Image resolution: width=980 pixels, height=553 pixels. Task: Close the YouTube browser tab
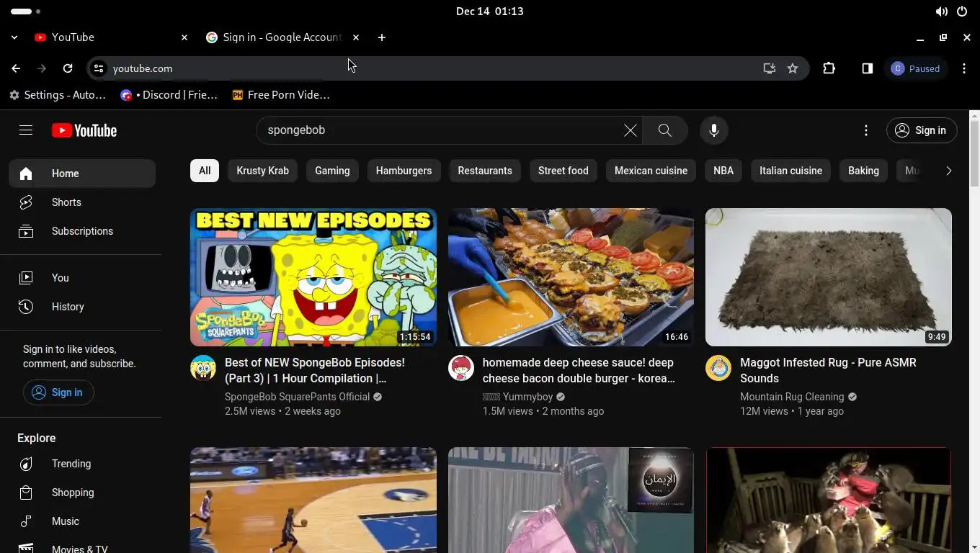coord(184,37)
